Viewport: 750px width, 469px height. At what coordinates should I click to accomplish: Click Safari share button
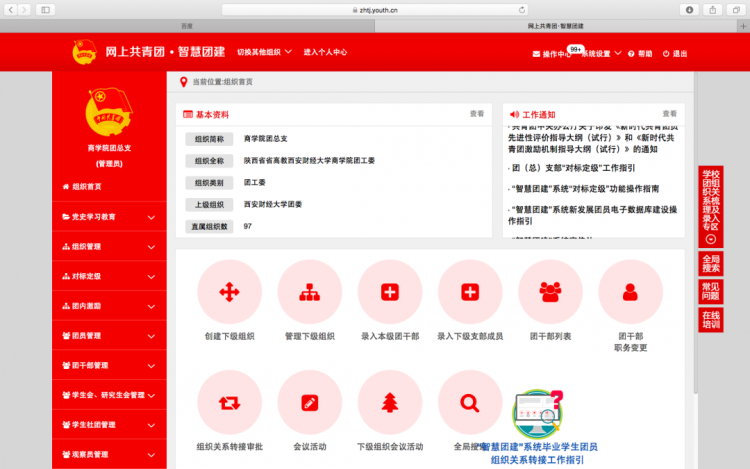713,10
